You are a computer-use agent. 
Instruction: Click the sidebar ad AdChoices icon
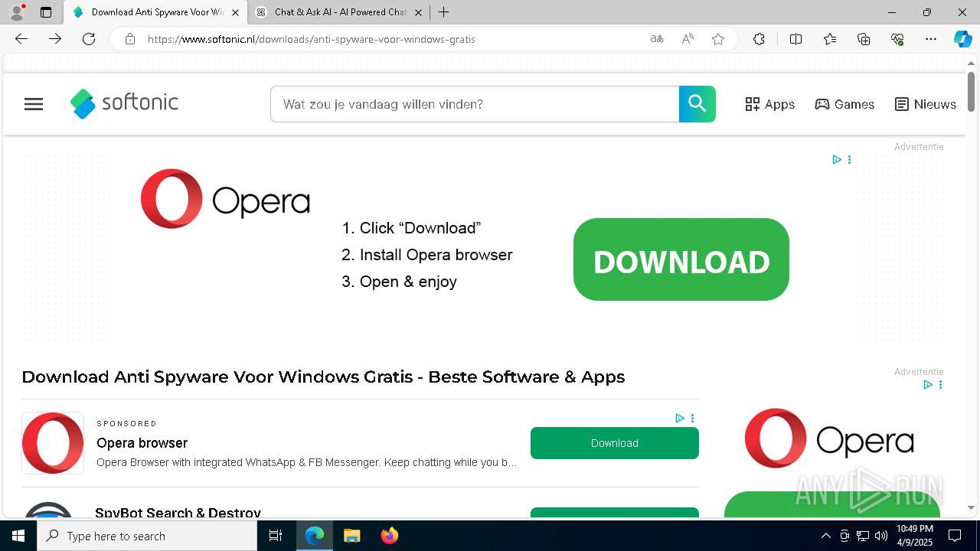point(928,384)
